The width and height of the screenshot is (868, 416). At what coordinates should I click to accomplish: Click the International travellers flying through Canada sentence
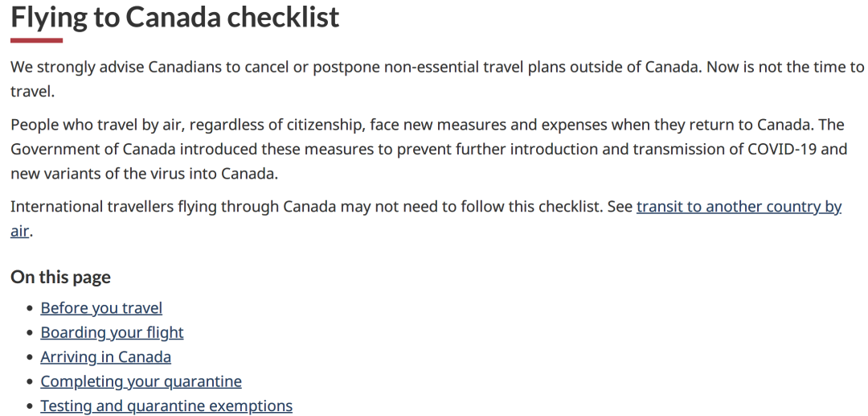click(305, 207)
